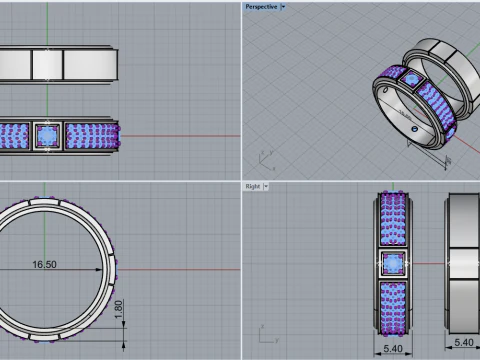Click the axis gizmo in Perspective viewport

267,161
